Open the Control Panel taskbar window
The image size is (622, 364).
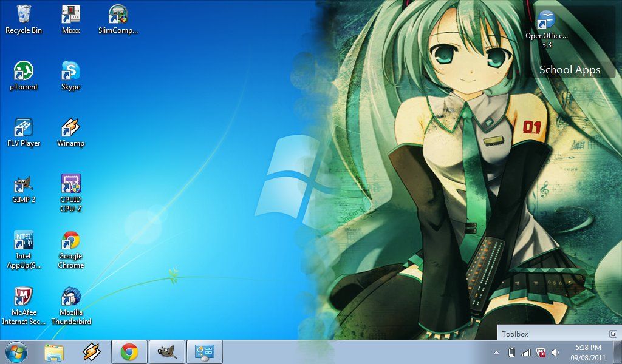[204, 352]
